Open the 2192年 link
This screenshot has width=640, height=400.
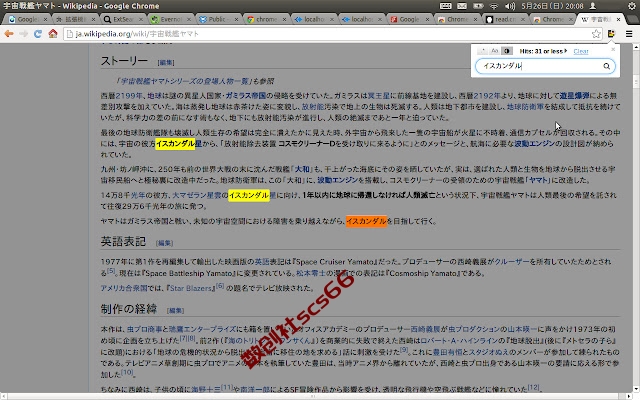point(486,96)
